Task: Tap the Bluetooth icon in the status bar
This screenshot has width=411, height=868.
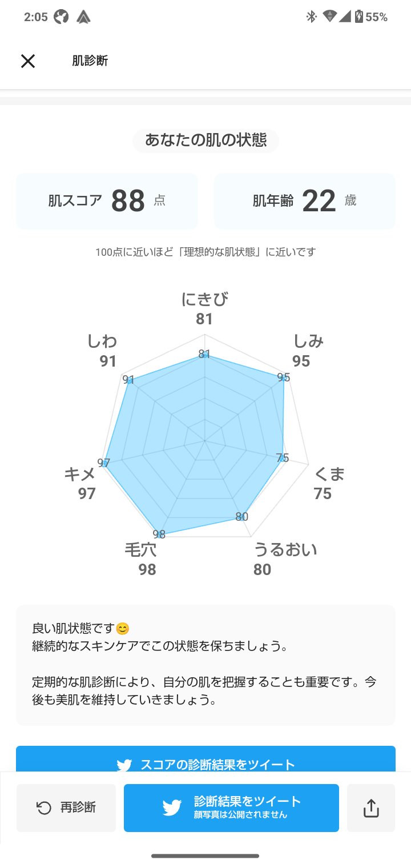Action: coord(311,17)
